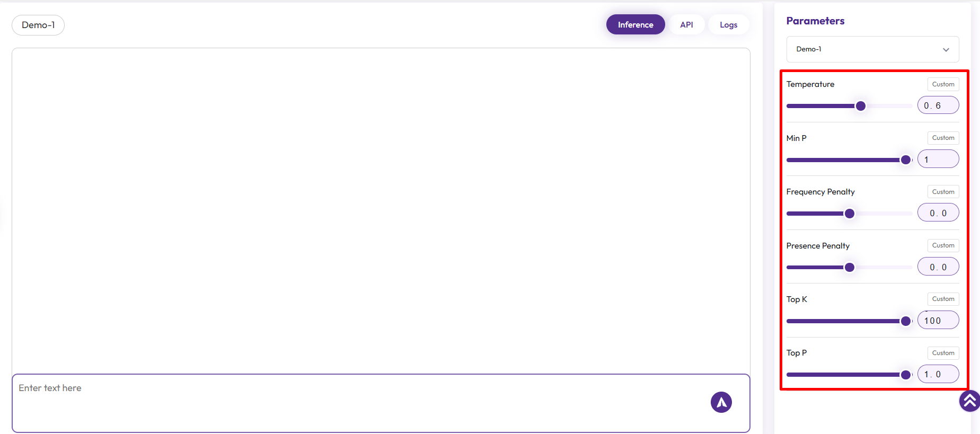Image resolution: width=980 pixels, height=434 pixels.
Task: Open the API tab
Action: [x=686, y=25]
